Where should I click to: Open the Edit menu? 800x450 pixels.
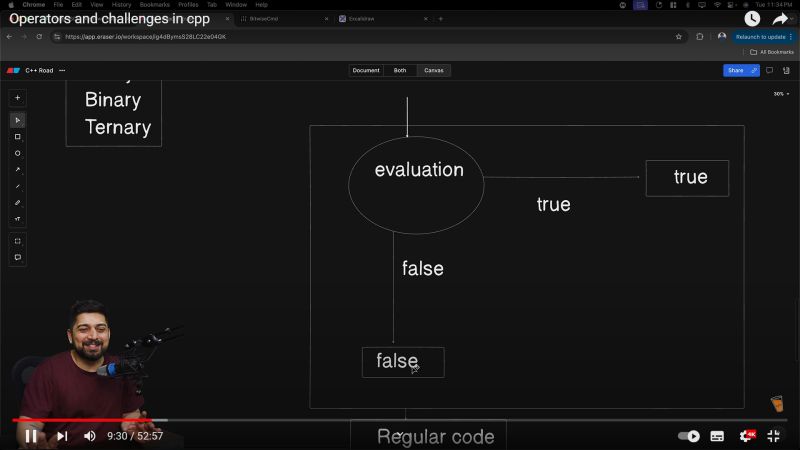click(x=77, y=5)
